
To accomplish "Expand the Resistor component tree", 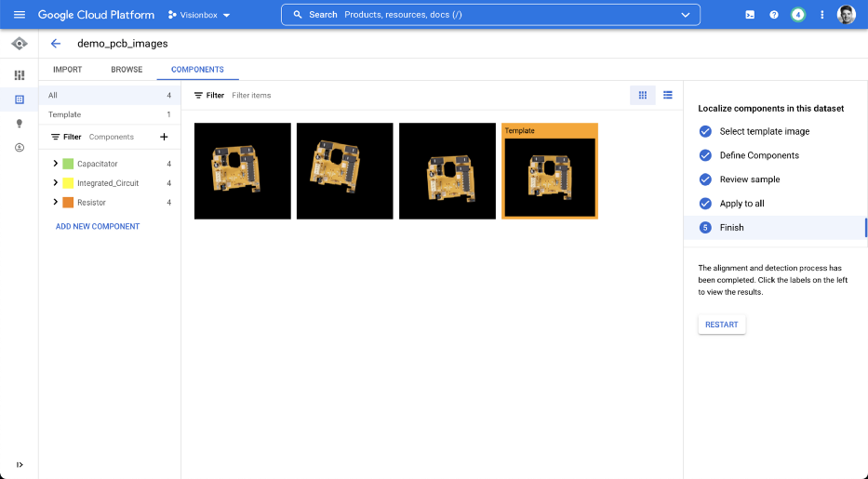I will pos(56,203).
